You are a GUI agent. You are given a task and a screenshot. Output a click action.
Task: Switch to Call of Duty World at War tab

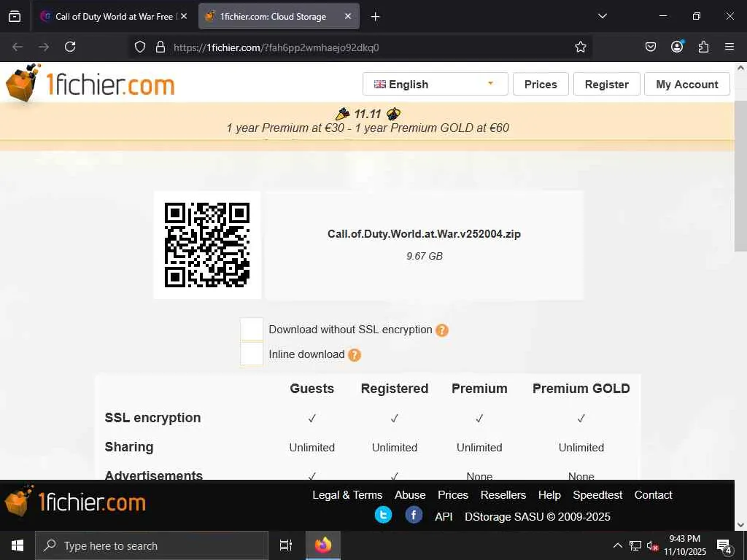click(x=113, y=16)
